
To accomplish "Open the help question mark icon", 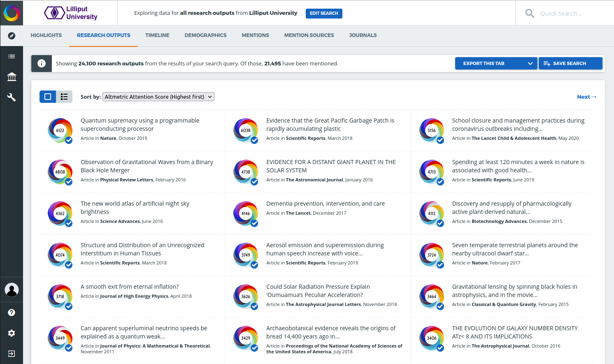I will coord(12,313).
